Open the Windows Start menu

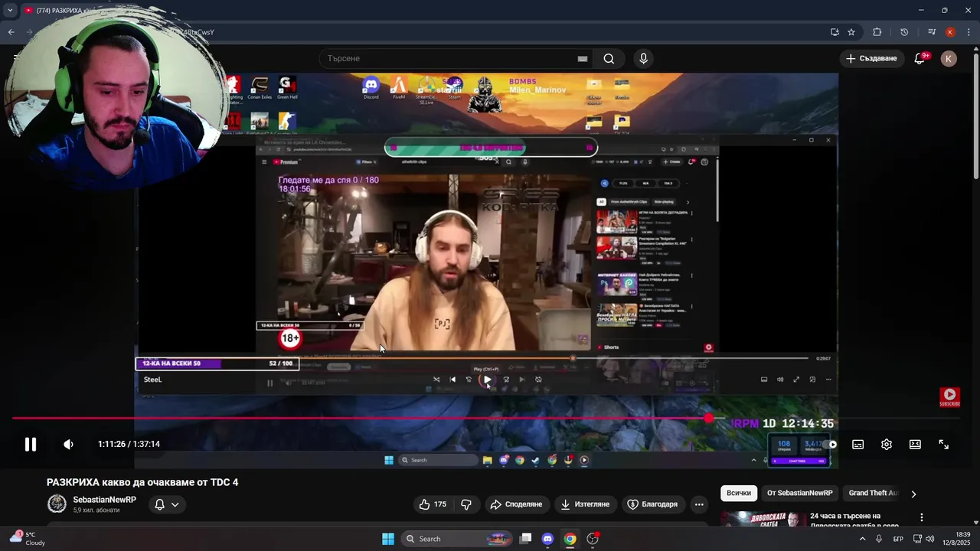pyautogui.click(x=388, y=539)
